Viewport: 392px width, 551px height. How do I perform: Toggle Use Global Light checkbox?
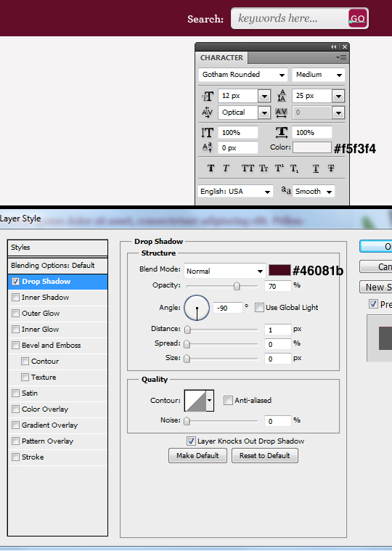(x=259, y=308)
